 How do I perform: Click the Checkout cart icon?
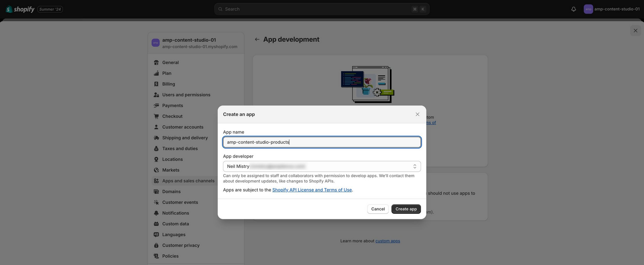pos(156,116)
